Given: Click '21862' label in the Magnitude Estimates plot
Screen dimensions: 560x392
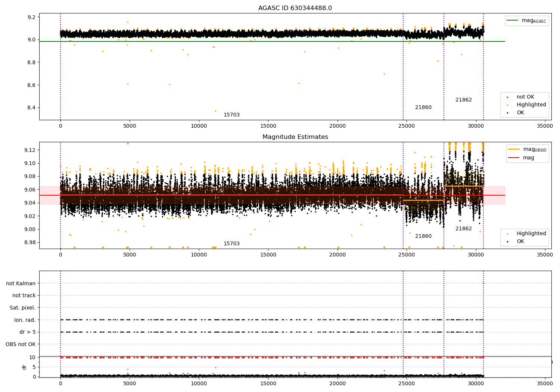Looking at the screenshot, I should pyautogui.click(x=464, y=229).
